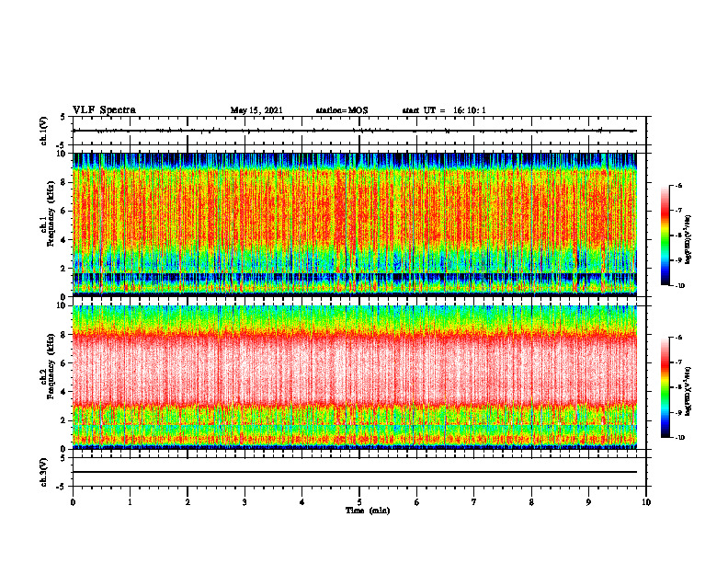Screen dimensions: 728x563
Task: Click the time axis tick label "3"
Action: (245, 502)
